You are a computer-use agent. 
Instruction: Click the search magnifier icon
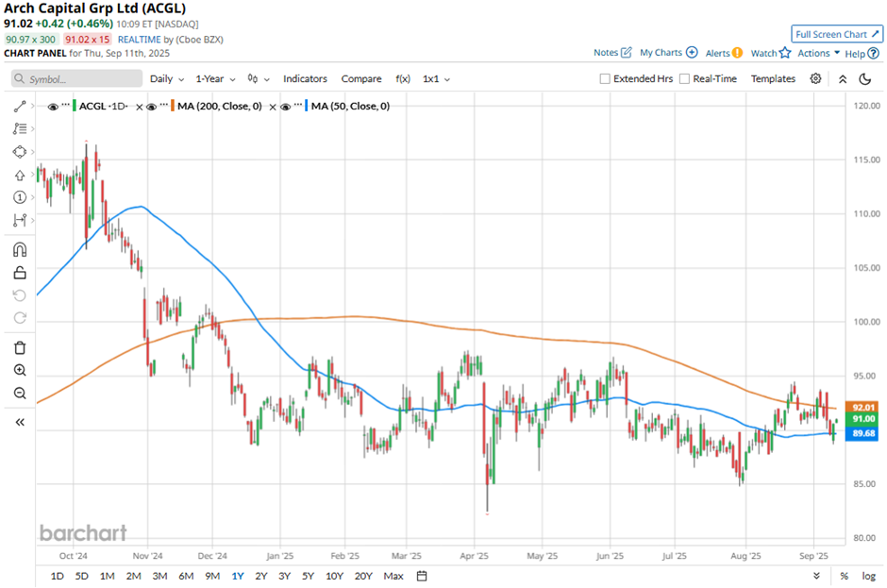pyautogui.click(x=19, y=78)
